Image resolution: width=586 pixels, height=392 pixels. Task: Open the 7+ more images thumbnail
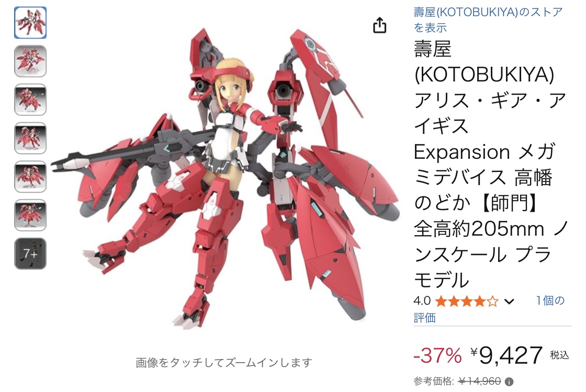click(x=30, y=253)
